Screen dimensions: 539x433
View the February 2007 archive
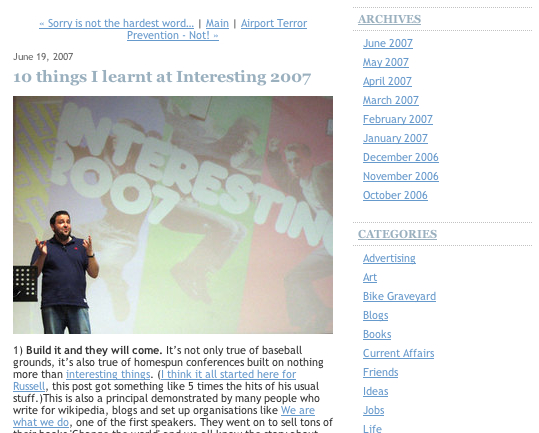(398, 119)
